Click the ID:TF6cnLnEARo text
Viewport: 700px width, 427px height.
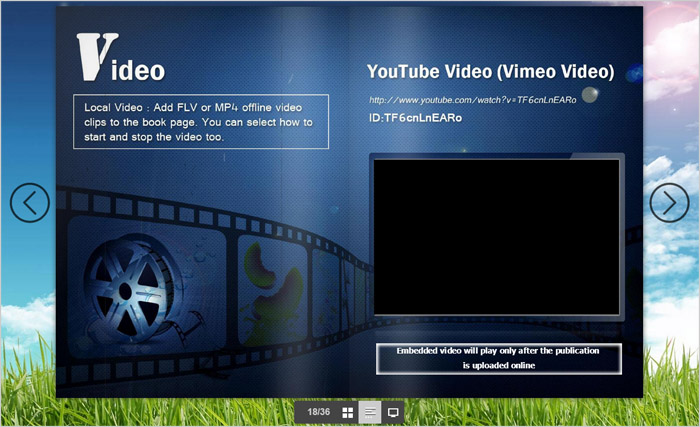[x=416, y=118]
